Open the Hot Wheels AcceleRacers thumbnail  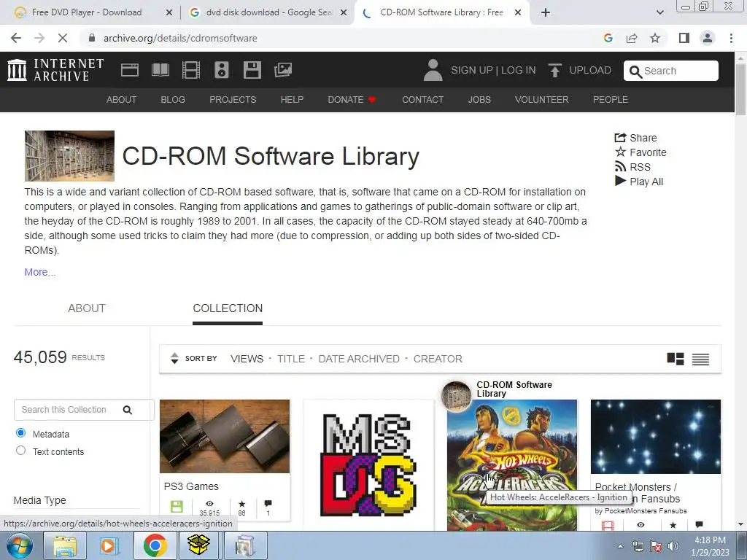511,465
